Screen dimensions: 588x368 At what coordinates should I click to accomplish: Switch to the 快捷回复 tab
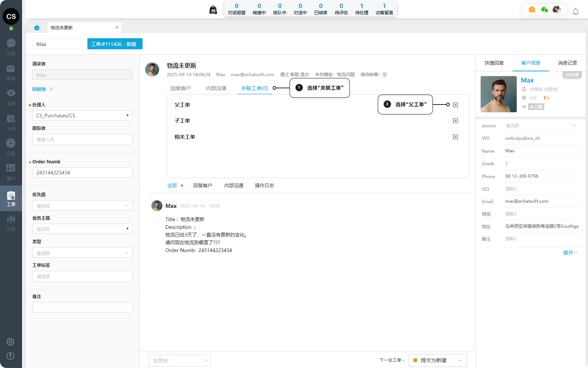(494, 63)
